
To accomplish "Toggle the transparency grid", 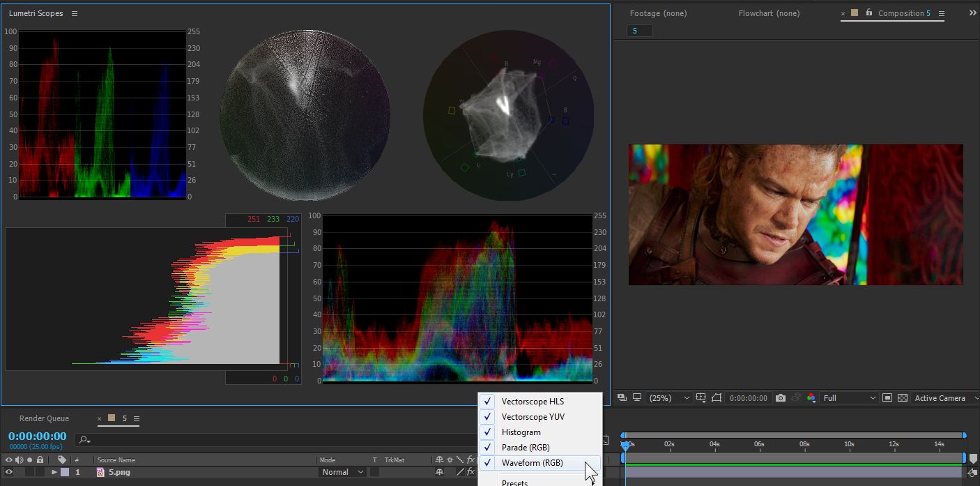I will 903,397.
